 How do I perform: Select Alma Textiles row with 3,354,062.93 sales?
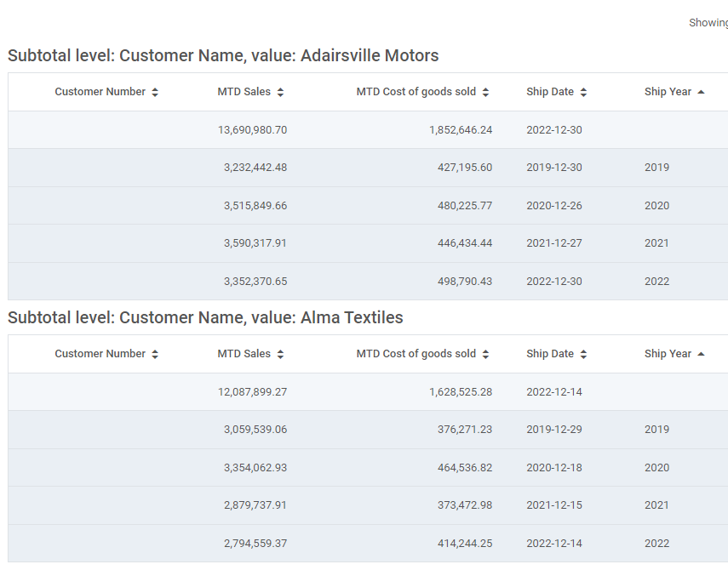[x=368, y=468]
